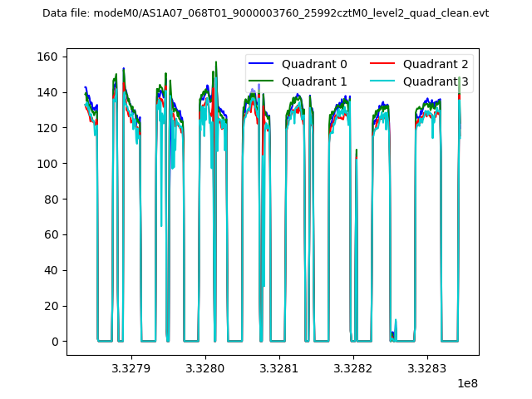The image size is (532, 399).
Task: Click the red Quadrant 2 legend line
Action: point(386,64)
